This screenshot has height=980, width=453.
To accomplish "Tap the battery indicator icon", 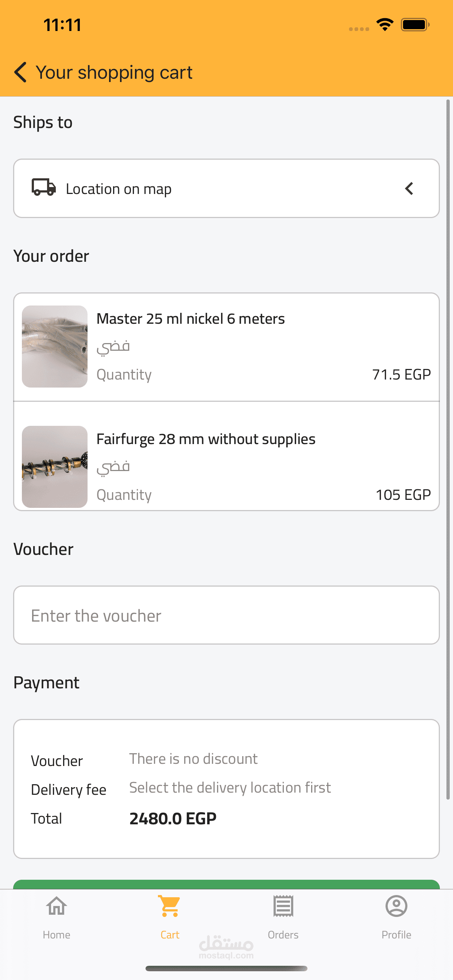I will 415,25.
